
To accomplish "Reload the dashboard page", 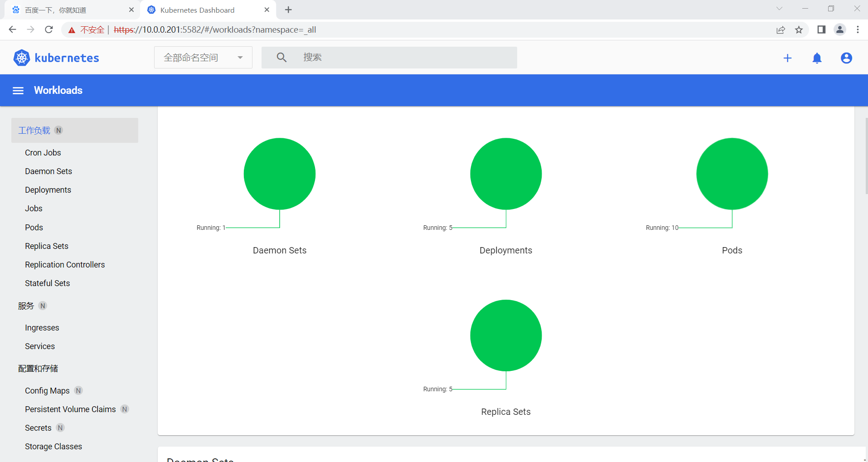I will (49, 30).
